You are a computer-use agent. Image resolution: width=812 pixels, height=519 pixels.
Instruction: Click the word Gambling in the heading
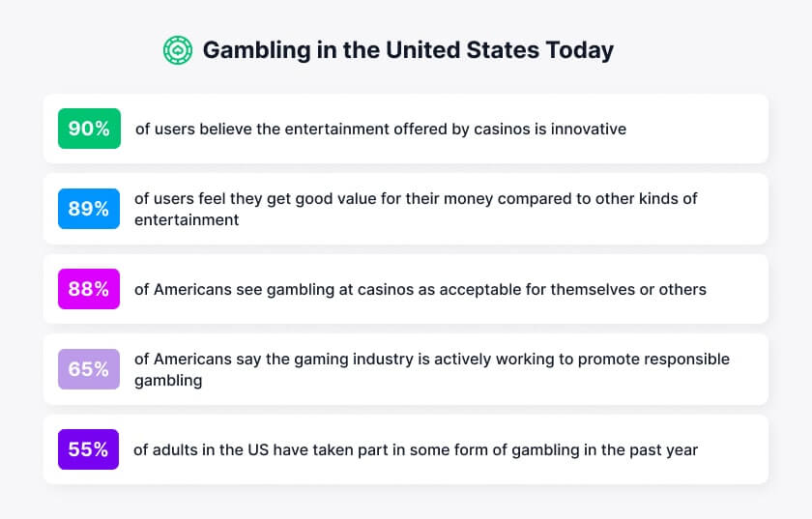[256, 51]
